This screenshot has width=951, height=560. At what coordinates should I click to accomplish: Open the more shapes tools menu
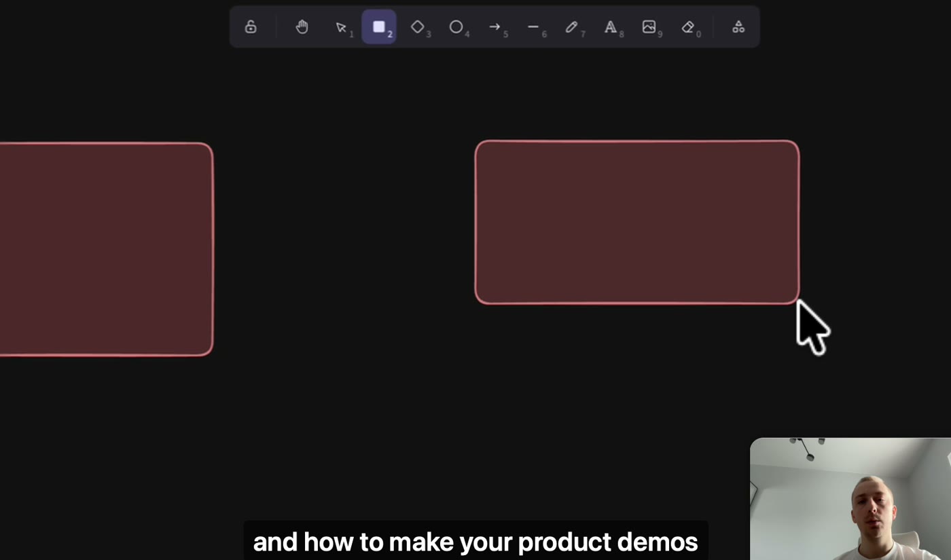tap(738, 27)
